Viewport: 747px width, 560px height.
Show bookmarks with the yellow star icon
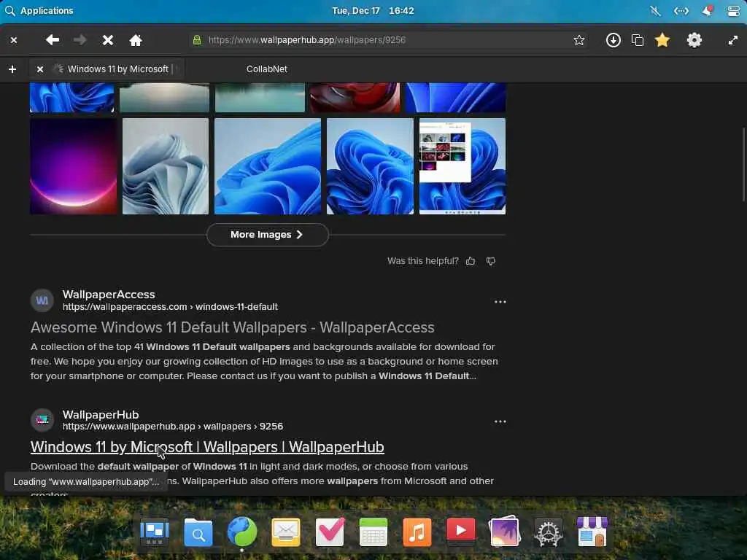(x=662, y=40)
